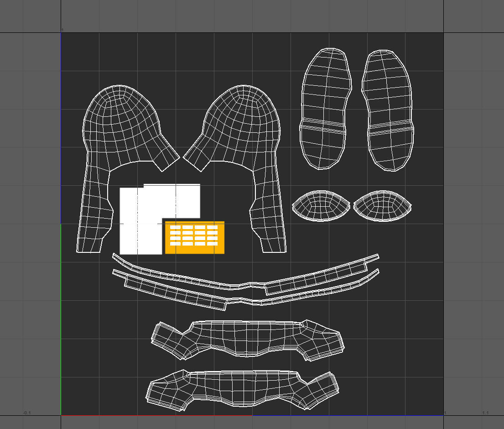
Task: Click the right eye-shaped UV island
Action: (382, 206)
